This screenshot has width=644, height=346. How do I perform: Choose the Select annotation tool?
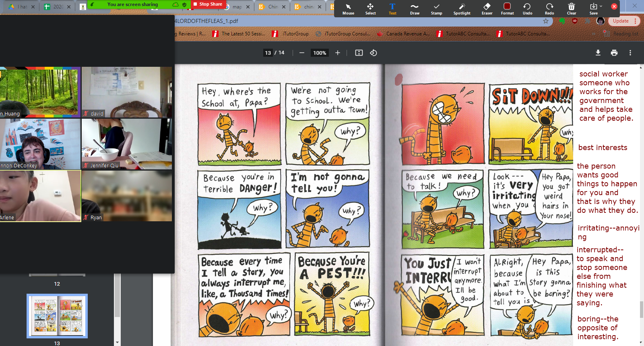tap(370, 8)
